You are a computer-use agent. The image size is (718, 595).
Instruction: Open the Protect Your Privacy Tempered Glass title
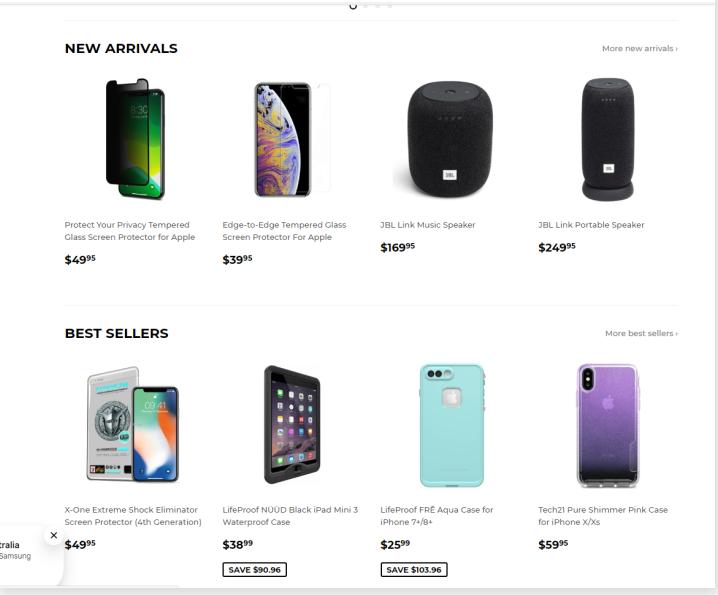point(129,231)
